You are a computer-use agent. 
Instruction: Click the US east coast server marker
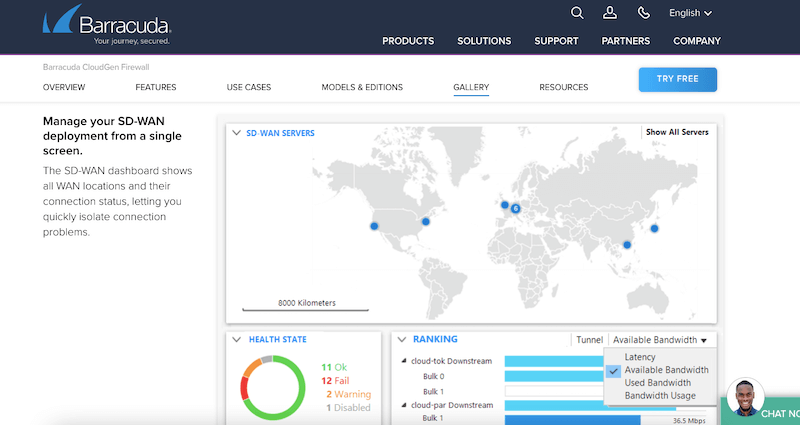pos(426,221)
